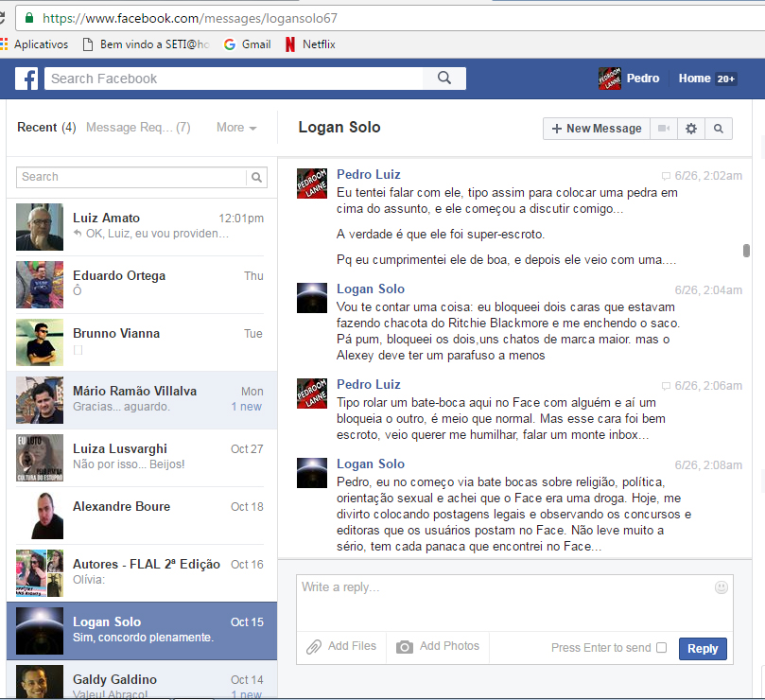Screen dimensions: 765x700
Task: Open the Brunno Vianna conversation
Action: point(142,342)
